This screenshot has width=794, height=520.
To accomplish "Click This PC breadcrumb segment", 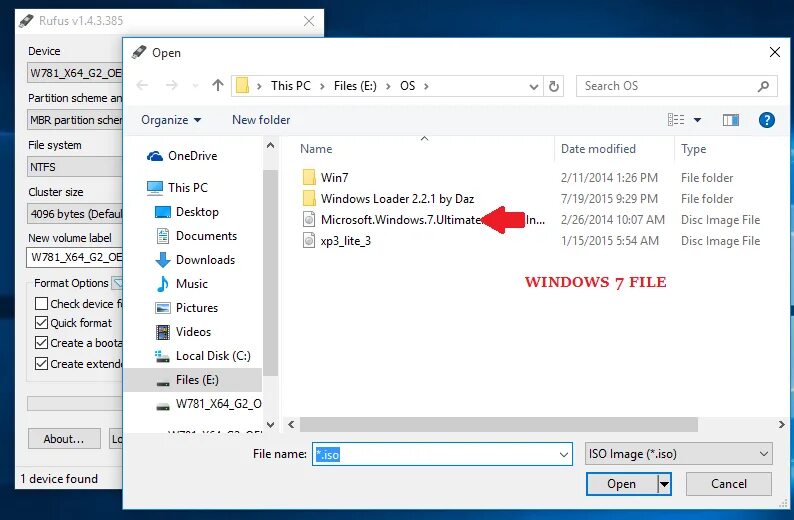I will click(291, 86).
